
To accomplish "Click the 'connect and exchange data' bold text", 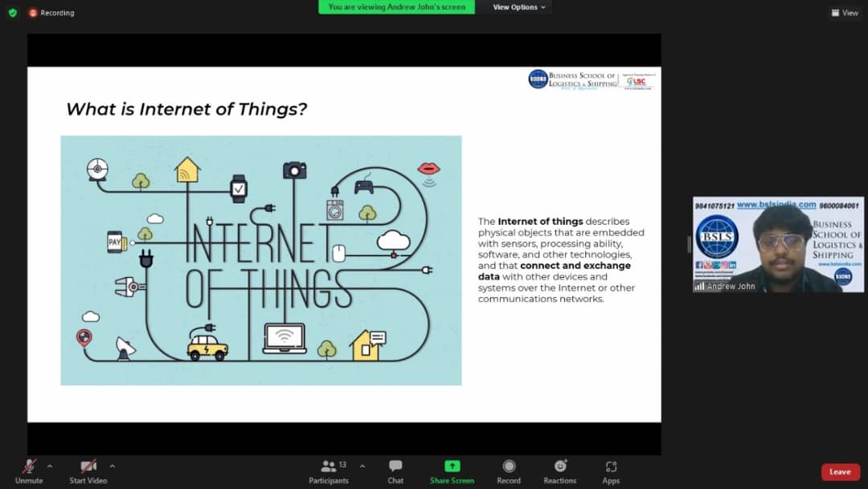I will coord(554,271).
